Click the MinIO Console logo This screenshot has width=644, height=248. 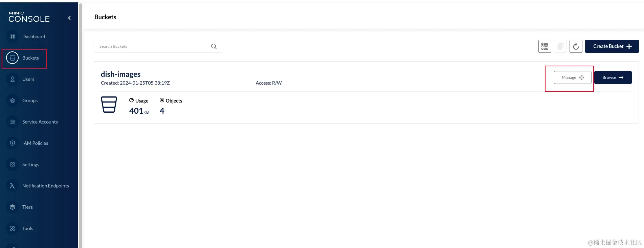29,17
